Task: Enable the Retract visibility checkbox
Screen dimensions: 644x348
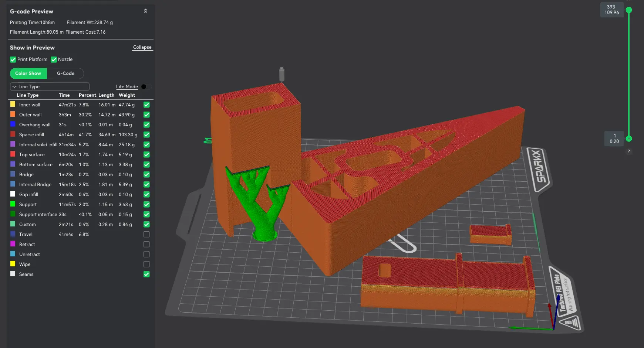Action: point(146,244)
